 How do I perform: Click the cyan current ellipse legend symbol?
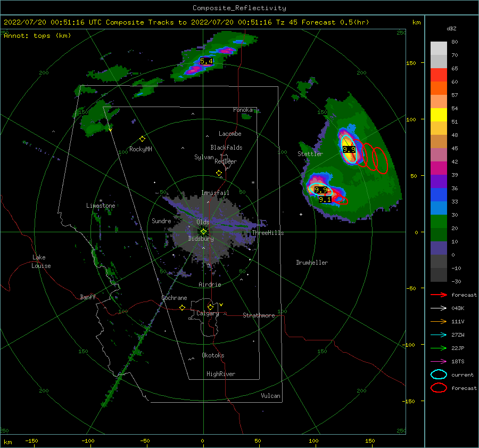(x=439, y=374)
